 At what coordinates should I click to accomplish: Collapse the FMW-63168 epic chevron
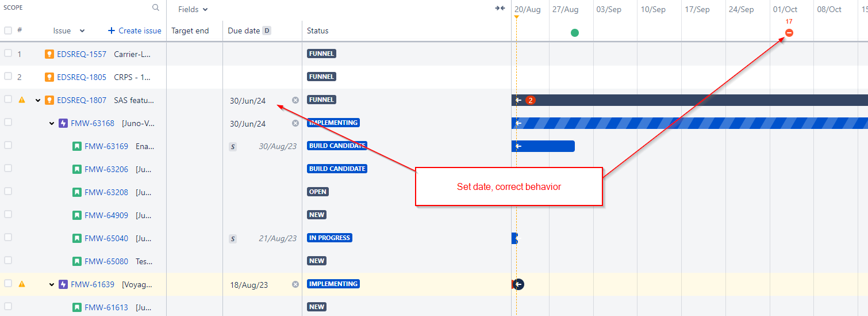(x=52, y=123)
